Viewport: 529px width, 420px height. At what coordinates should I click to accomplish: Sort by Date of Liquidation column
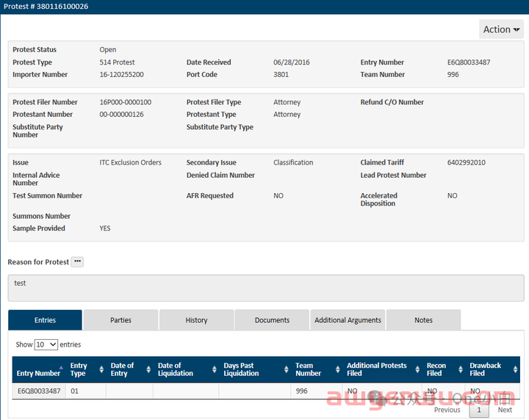(186, 369)
